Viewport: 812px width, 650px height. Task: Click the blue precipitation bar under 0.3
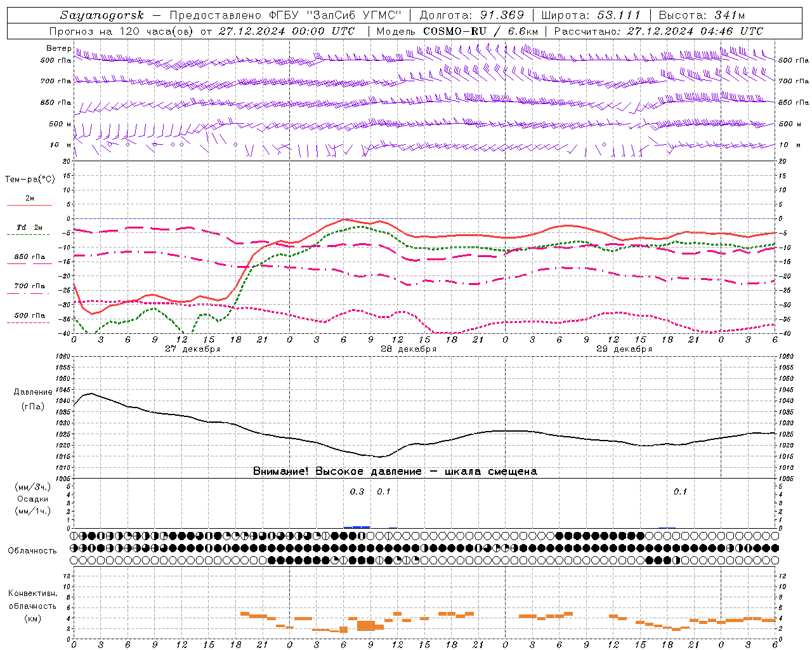[x=357, y=527]
